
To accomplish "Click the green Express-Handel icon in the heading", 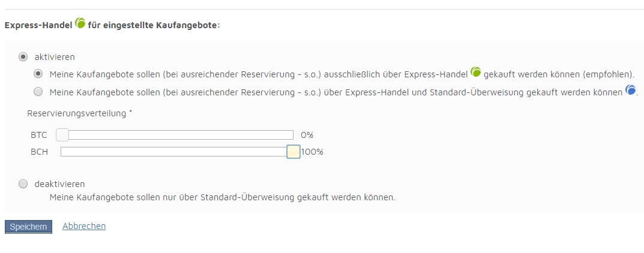I will pyautogui.click(x=80, y=23).
